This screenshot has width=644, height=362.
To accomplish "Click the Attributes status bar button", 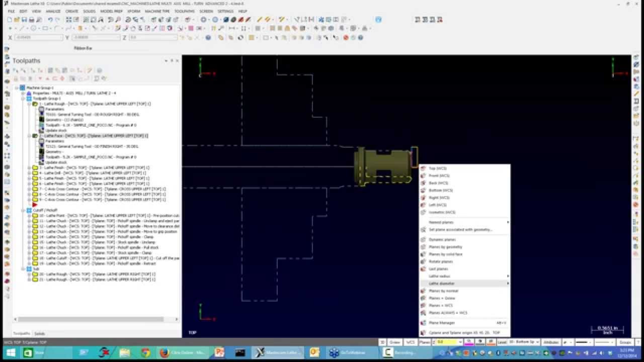I will point(551,342).
